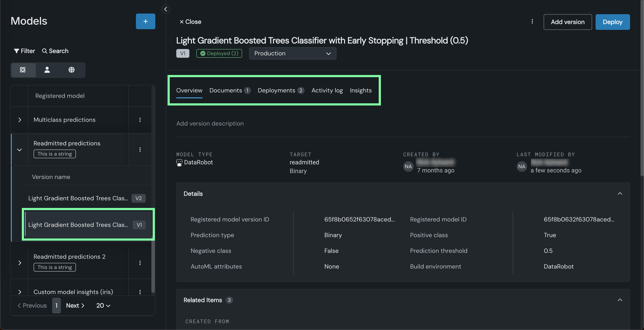
Task: Switch to the user-owned models view
Action: click(x=47, y=70)
